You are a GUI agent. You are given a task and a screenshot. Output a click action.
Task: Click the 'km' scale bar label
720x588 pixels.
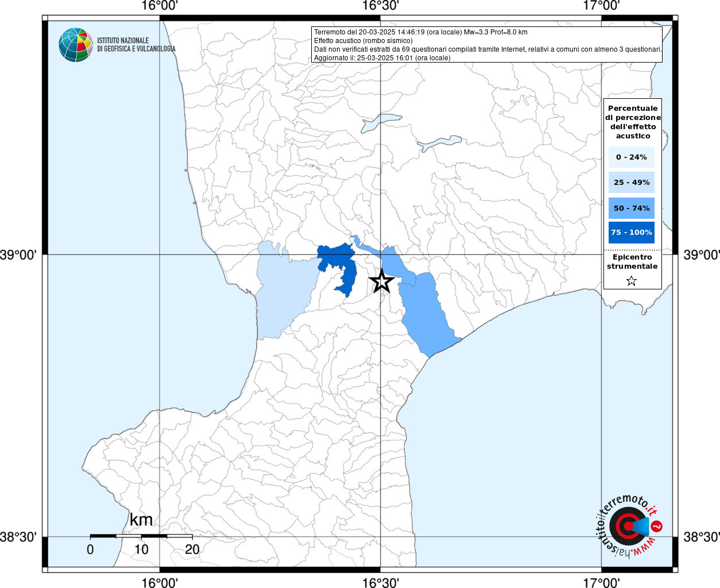click(141, 520)
